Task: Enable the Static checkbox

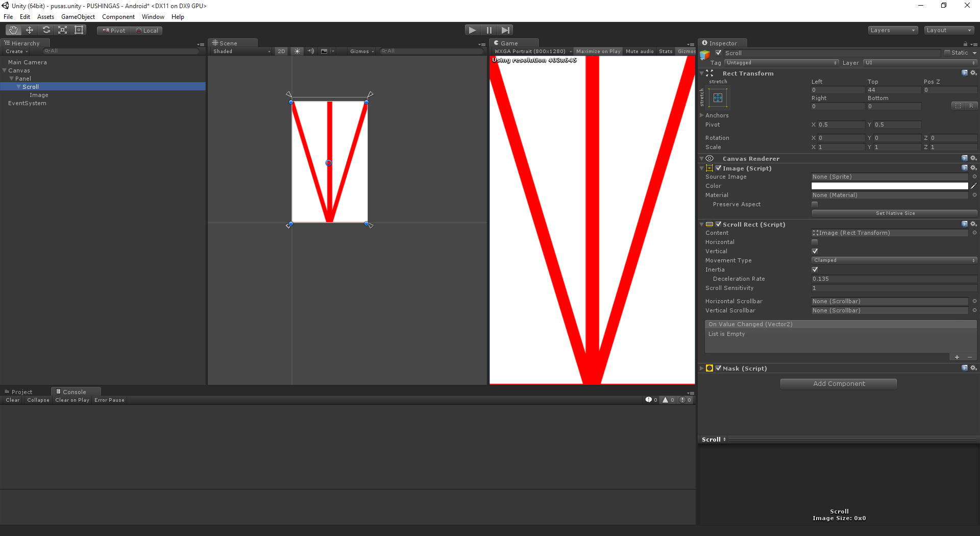Action: (947, 53)
